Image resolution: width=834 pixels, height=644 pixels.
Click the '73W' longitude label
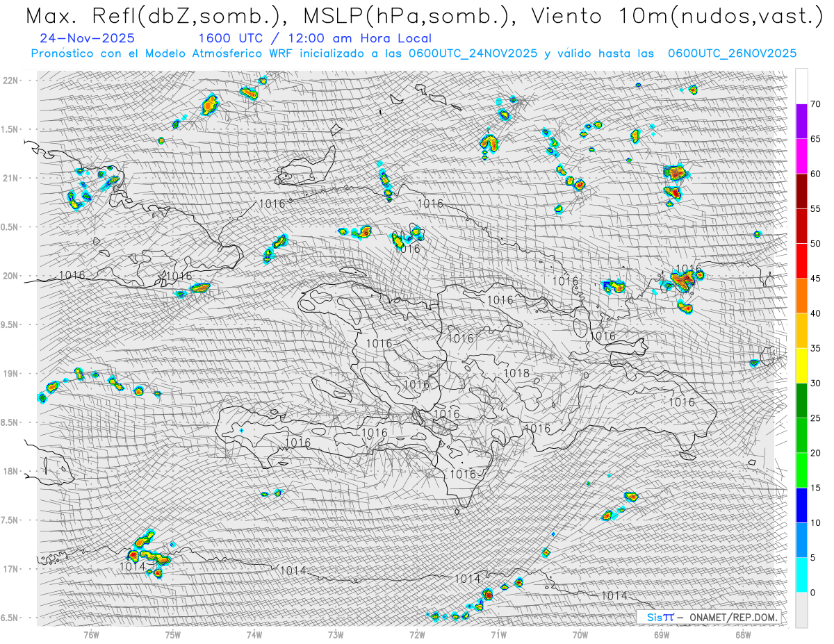[336, 634]
